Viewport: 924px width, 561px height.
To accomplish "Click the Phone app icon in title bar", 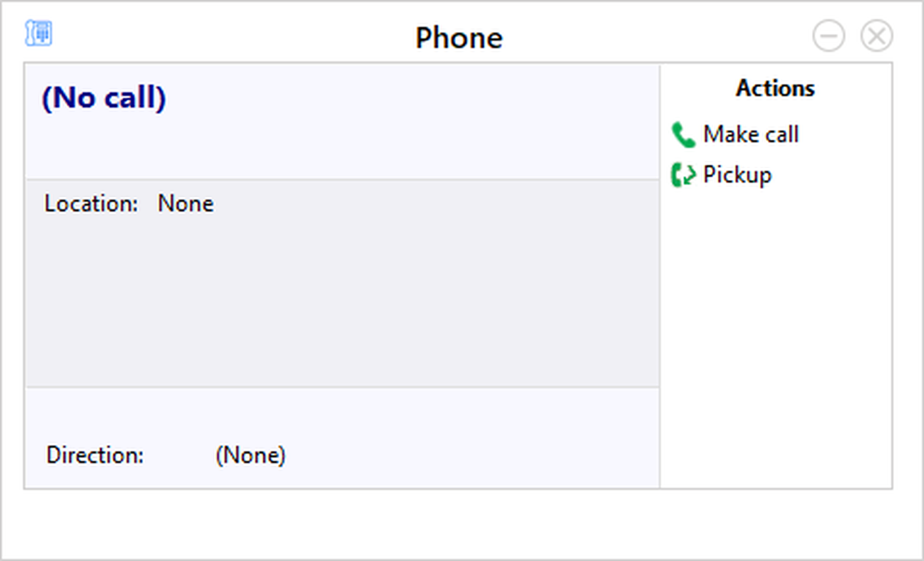I will 38,33.
